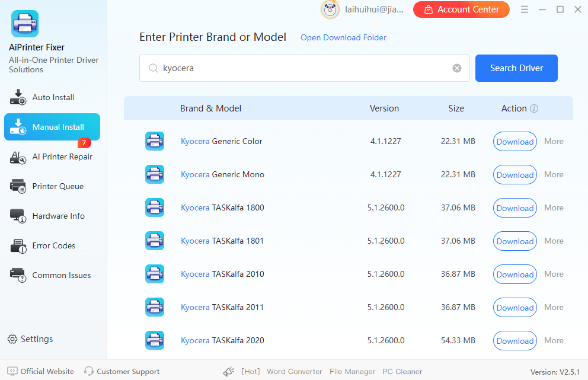This screenshot has height=380, width=588.
Task: Open the hamburger menu
Action: (525, 9)
